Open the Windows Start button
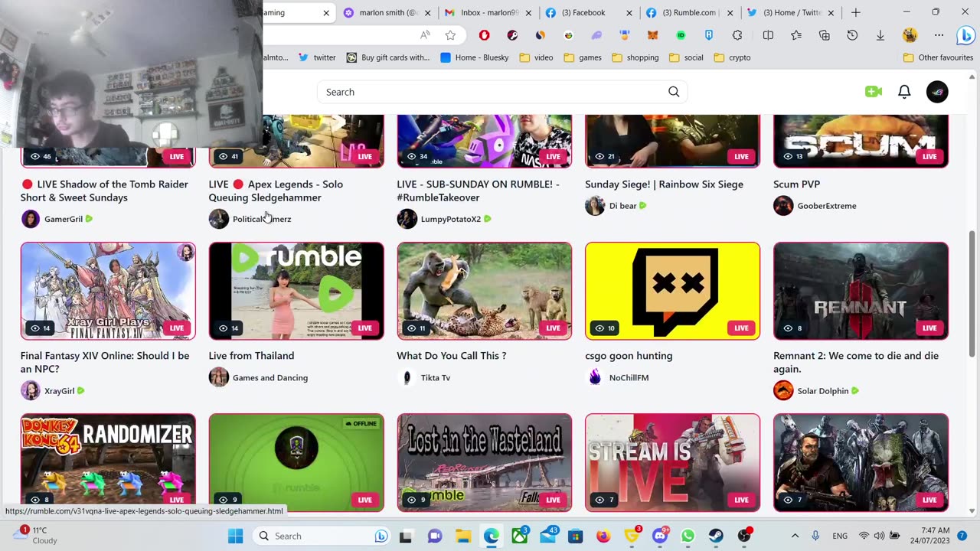This screenshot has width=980, height=551. coord(235,536)
